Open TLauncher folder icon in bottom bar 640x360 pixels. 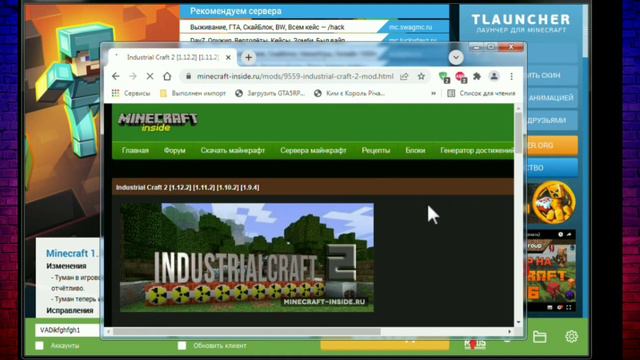pos(540,337)
